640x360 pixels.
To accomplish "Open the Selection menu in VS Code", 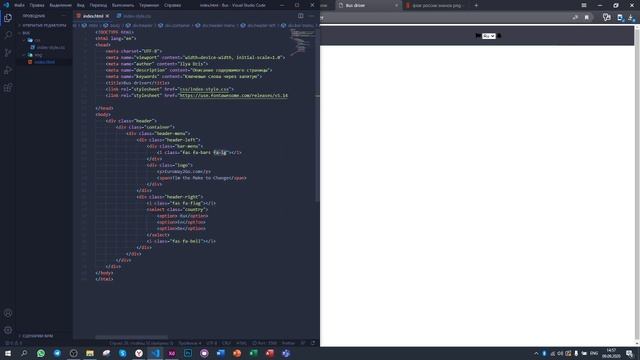I will click(x=60, y=5).
